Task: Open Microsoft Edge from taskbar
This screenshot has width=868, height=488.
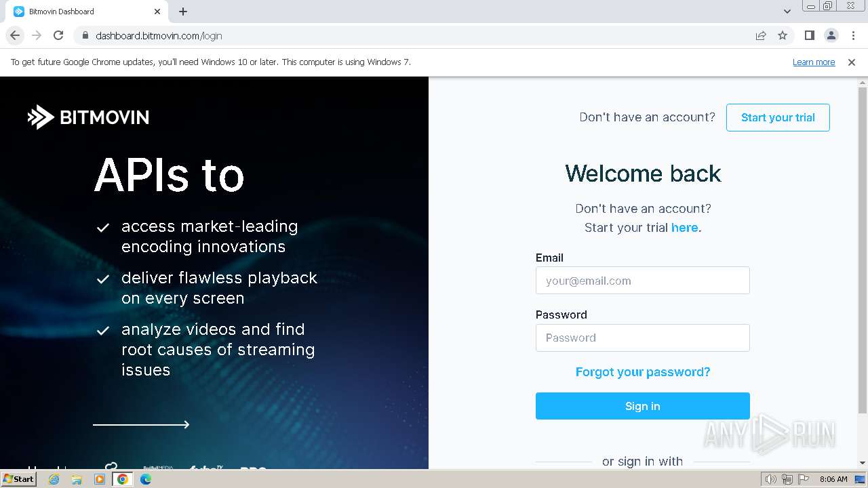Action: [x=145, y=479]
